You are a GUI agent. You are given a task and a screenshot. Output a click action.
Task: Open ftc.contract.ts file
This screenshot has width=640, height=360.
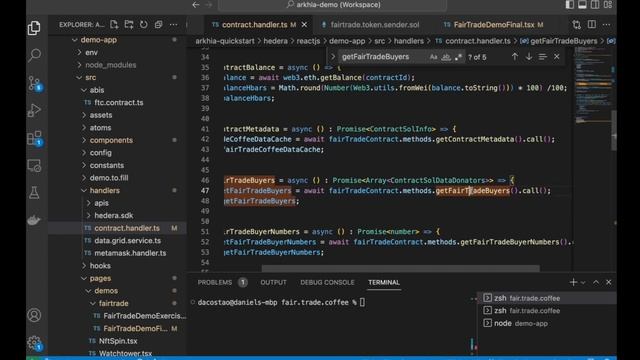tap(118, 102)
